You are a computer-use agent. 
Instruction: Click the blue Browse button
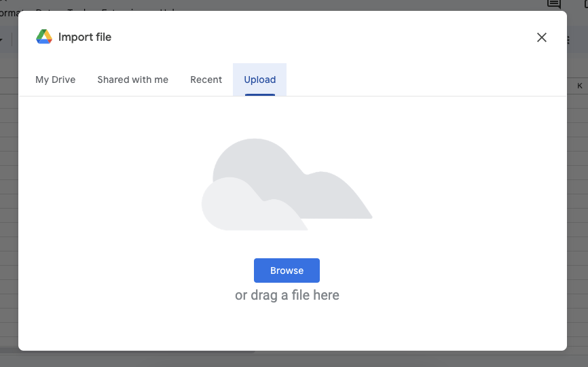tap(287, 270)
